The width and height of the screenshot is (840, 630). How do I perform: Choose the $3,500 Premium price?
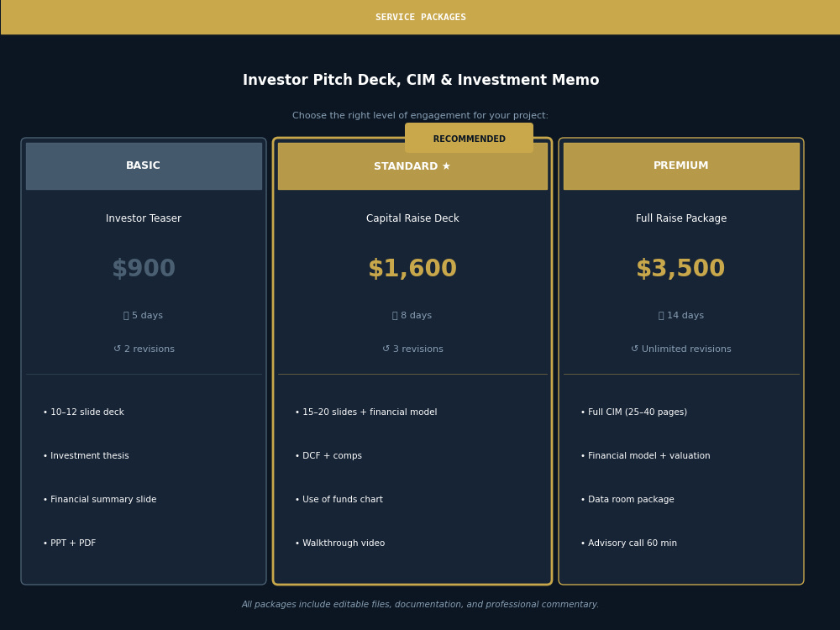tap(681, 269)
